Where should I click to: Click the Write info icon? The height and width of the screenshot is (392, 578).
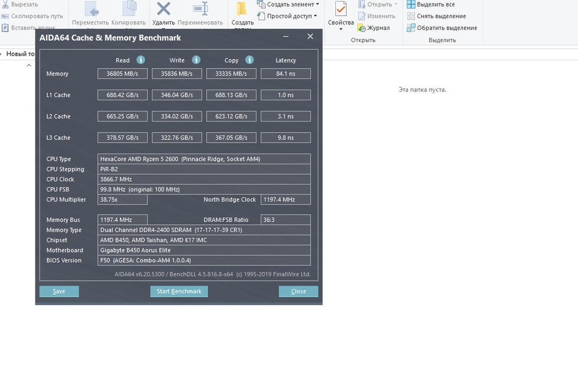[196, 60]
